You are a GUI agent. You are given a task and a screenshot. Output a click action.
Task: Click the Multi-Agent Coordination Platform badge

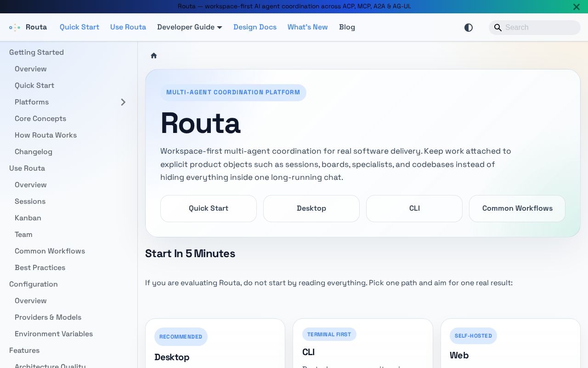[x=233, y=92]
